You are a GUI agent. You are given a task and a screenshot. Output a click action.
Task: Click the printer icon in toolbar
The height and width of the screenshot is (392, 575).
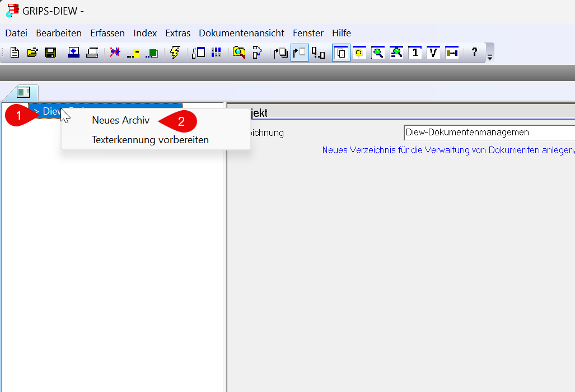[x=92, y=53]
